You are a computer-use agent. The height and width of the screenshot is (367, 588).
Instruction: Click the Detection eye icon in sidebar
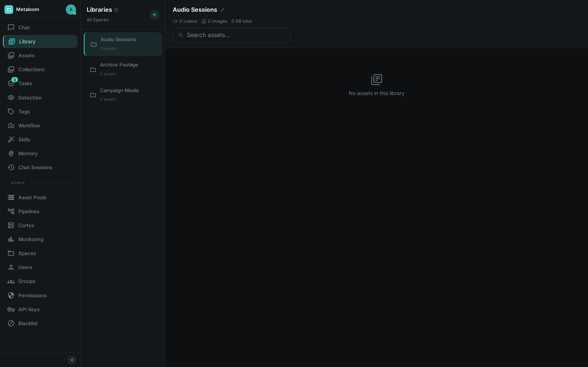(x=11, y=98)
